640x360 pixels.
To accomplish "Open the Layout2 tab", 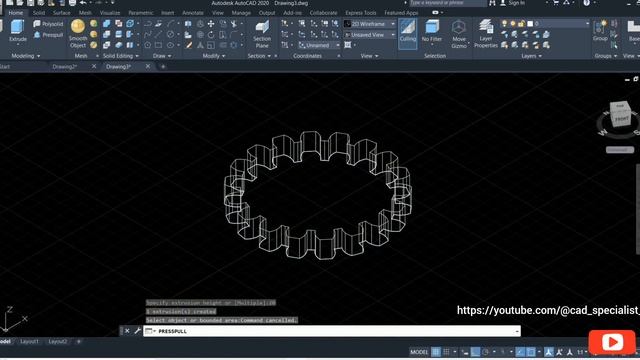I will click(58, 341).
